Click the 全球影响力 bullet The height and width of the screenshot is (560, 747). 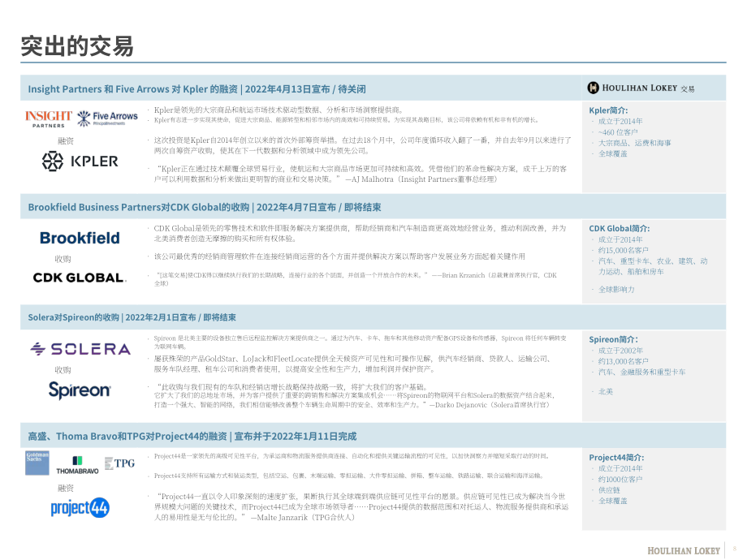click(616, 290)
